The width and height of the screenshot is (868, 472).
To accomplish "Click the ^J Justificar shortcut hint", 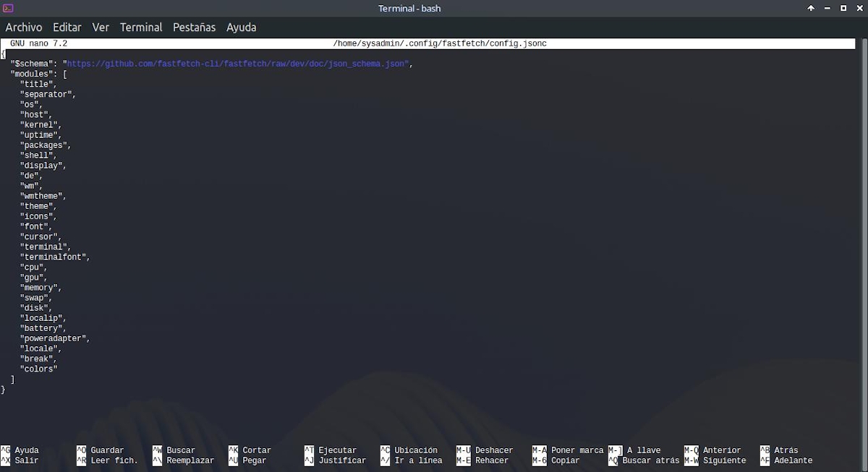I will 336,460.
